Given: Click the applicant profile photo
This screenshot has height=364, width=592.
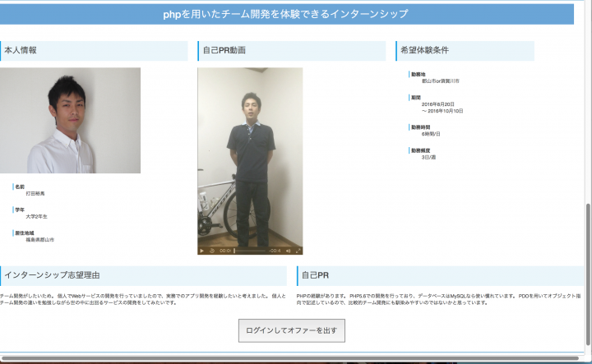Looking at the screenshot, I should (71, 121).
